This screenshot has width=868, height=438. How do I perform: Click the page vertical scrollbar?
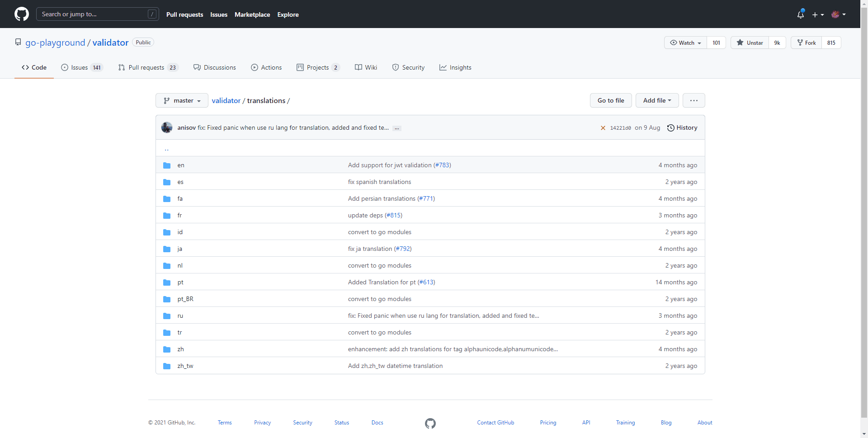(864, 219)
